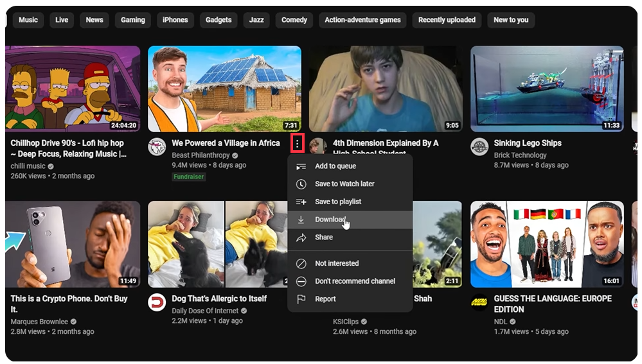Filter by the Comedy chip
642x364 pixels.
[294, 20]
